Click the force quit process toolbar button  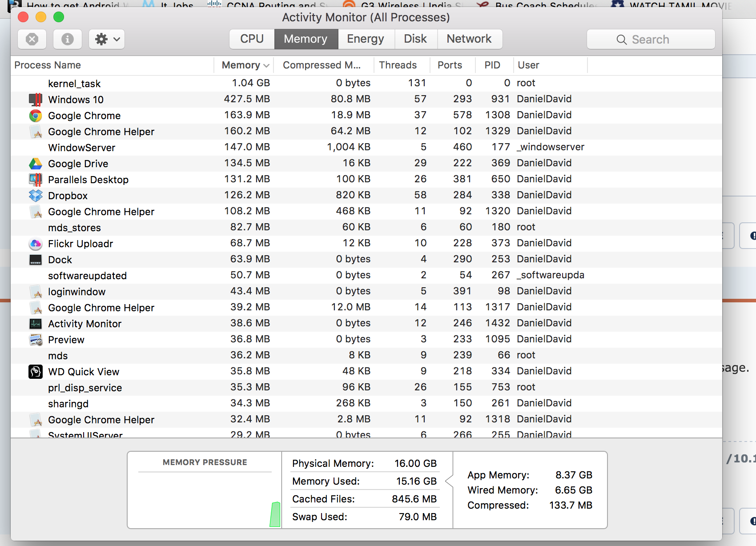[32, 39]
